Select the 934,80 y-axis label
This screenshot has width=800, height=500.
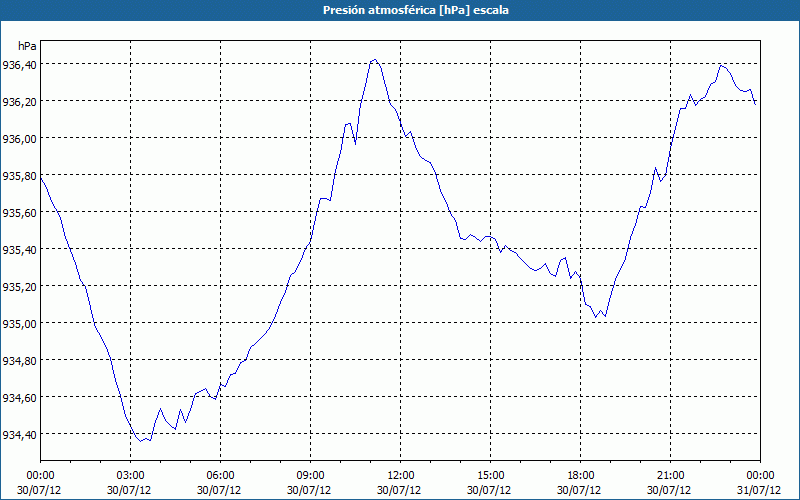(x=19, y=361)
